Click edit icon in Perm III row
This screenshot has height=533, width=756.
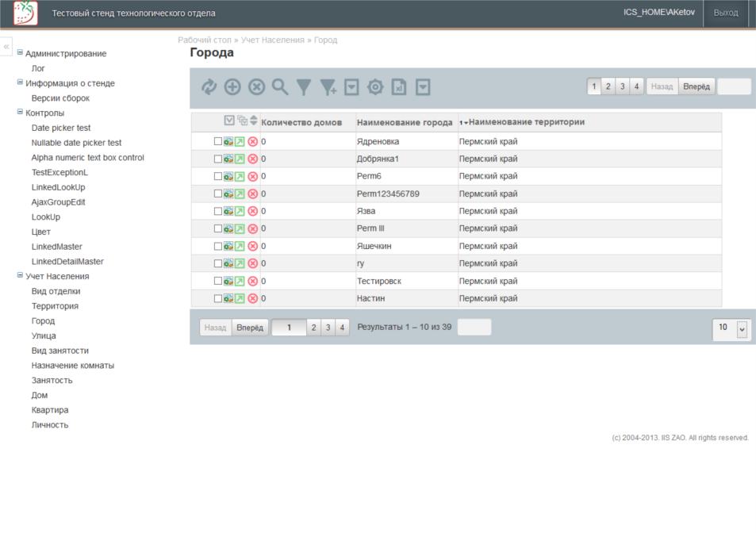click(x=228, y=228)
